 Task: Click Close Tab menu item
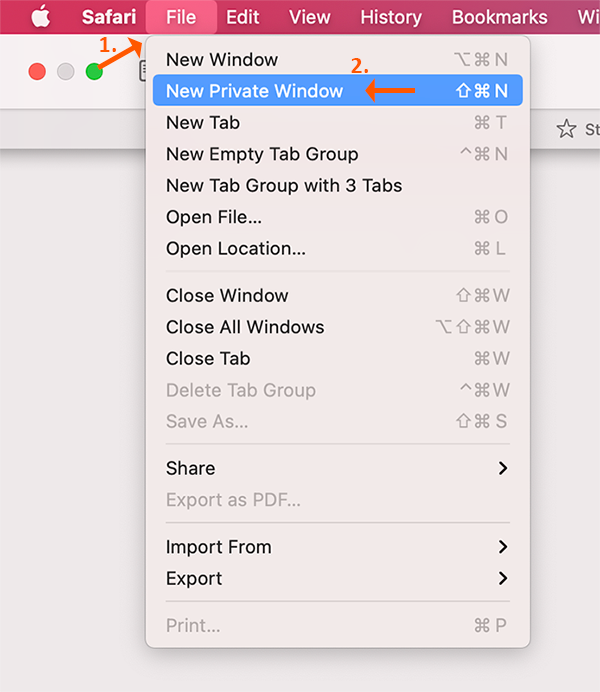(208, 358)
